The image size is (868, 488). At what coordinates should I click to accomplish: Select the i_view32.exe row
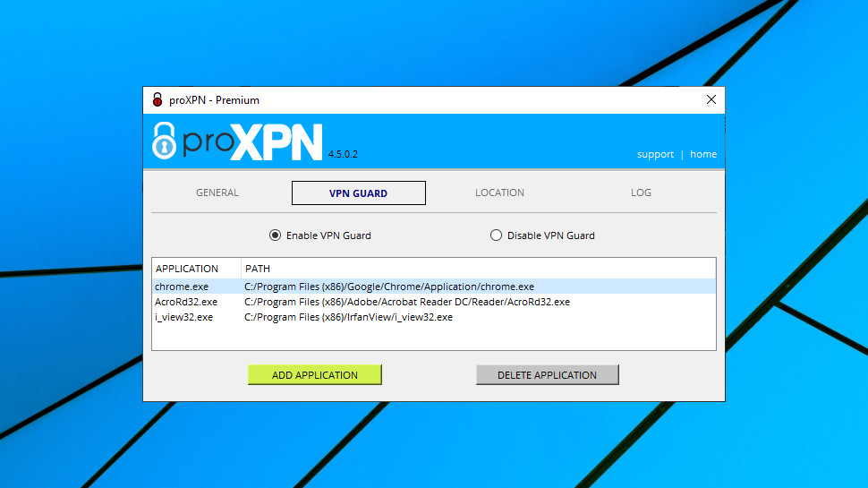click(434, 317)
